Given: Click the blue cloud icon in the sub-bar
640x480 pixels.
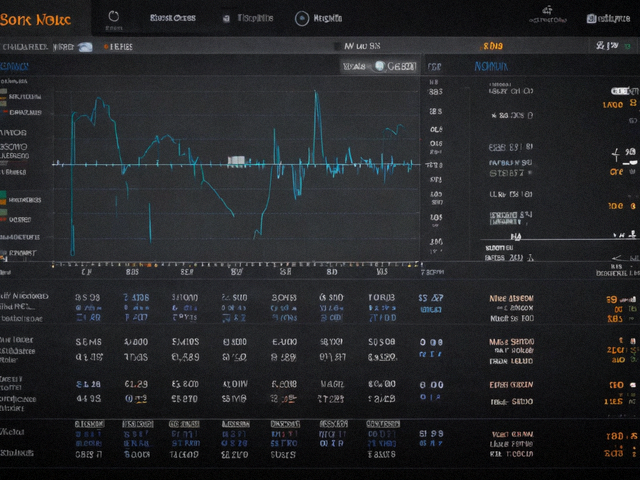Looking at the screenshot, I should [85, 47].
